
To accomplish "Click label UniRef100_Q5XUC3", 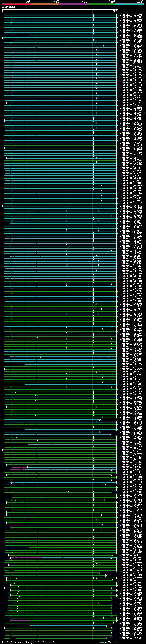I will [x=131, y=316].
